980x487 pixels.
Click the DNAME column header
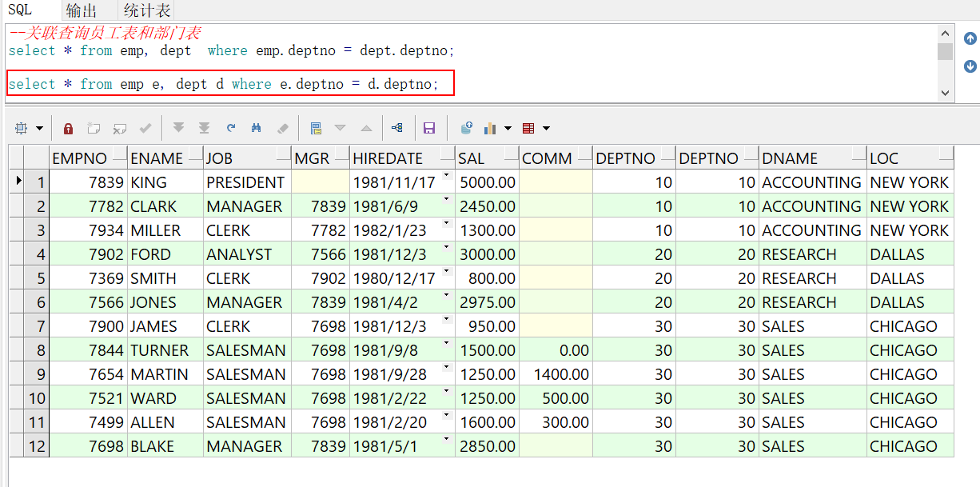[812, 158]
